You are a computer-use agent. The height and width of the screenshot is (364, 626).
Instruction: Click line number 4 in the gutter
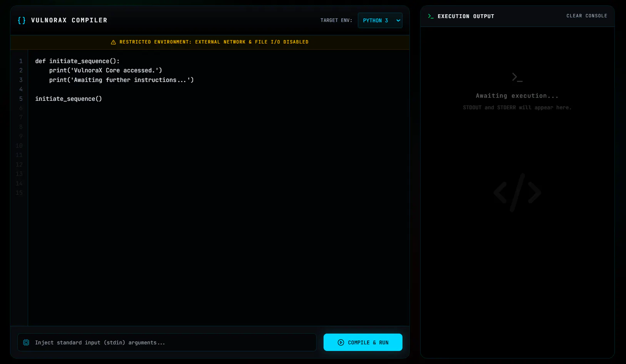(x=21, y=89)
